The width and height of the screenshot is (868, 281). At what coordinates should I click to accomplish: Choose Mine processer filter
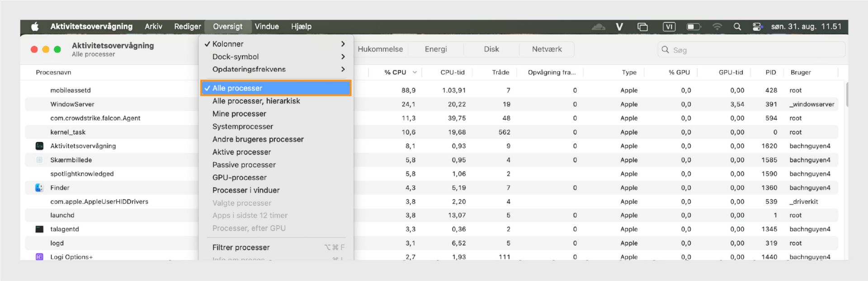click(x=239, y=114)
